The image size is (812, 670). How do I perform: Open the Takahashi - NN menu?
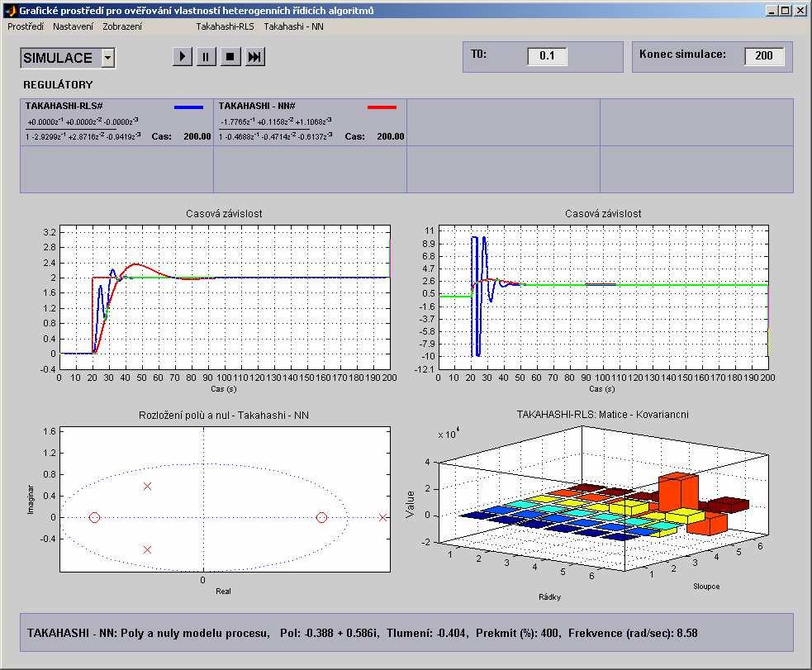pos(293,26)
